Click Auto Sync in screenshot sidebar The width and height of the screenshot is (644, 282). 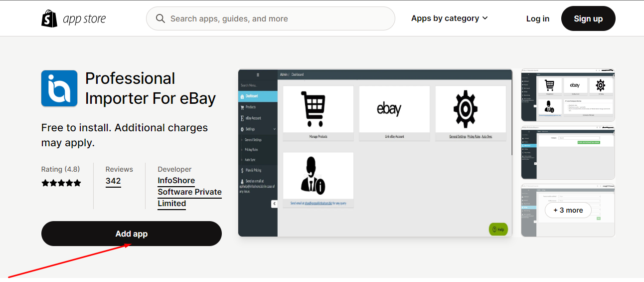coord(250,160)
